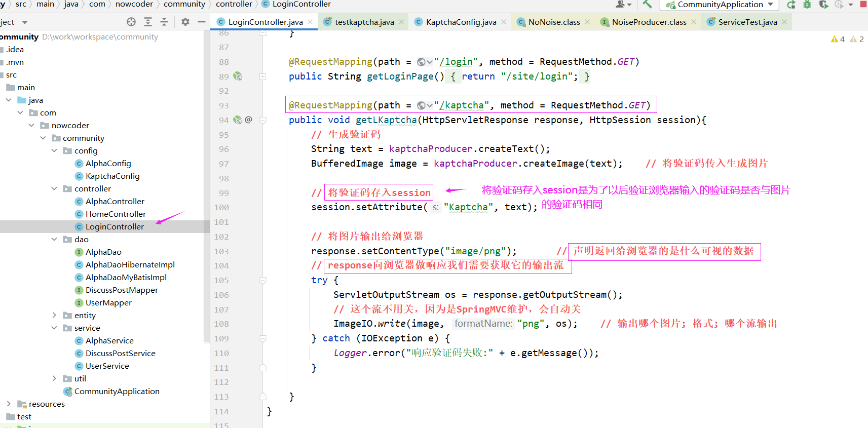Click Expand All in Project panel
This screenshot has width=868, height=428.
click(x=148, y=22)
